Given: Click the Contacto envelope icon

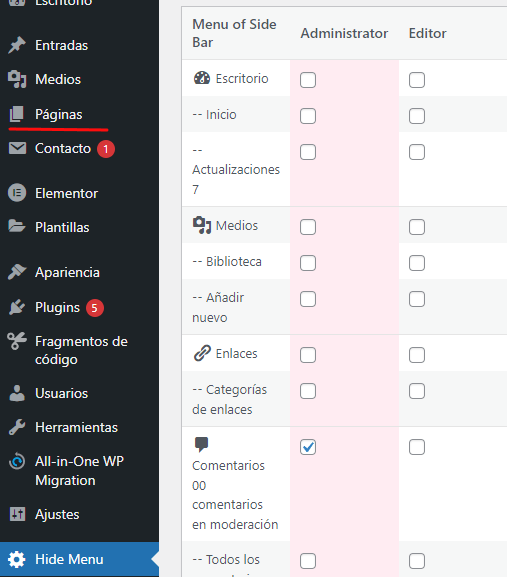Looking at the screenshot, I should (17, 148).
